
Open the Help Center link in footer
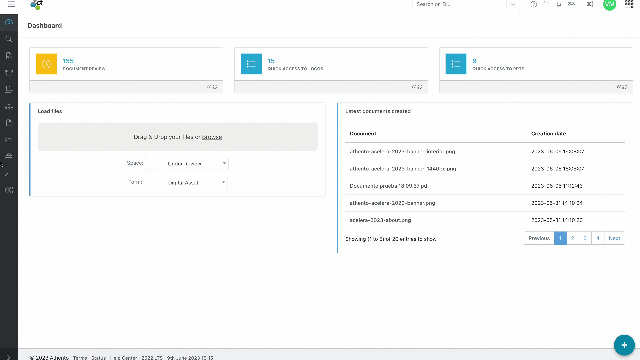pyautogui.click(x=125, y=358)
